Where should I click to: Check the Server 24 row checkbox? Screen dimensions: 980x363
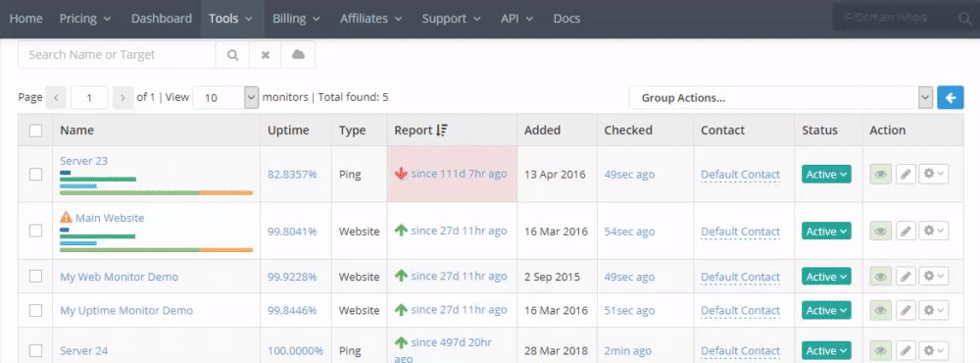coord(35,350)
